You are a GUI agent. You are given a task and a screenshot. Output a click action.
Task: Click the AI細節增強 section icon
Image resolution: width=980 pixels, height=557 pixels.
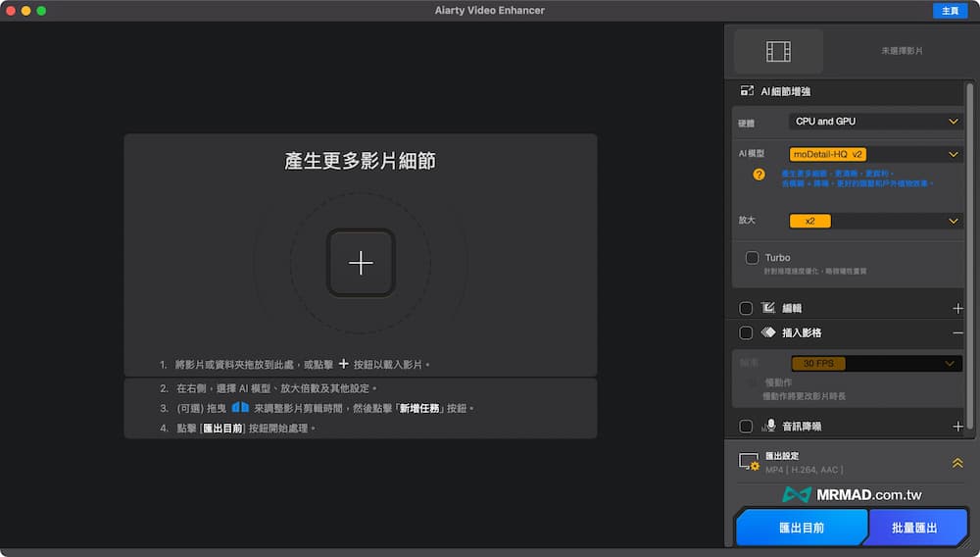tap(747, 90)
